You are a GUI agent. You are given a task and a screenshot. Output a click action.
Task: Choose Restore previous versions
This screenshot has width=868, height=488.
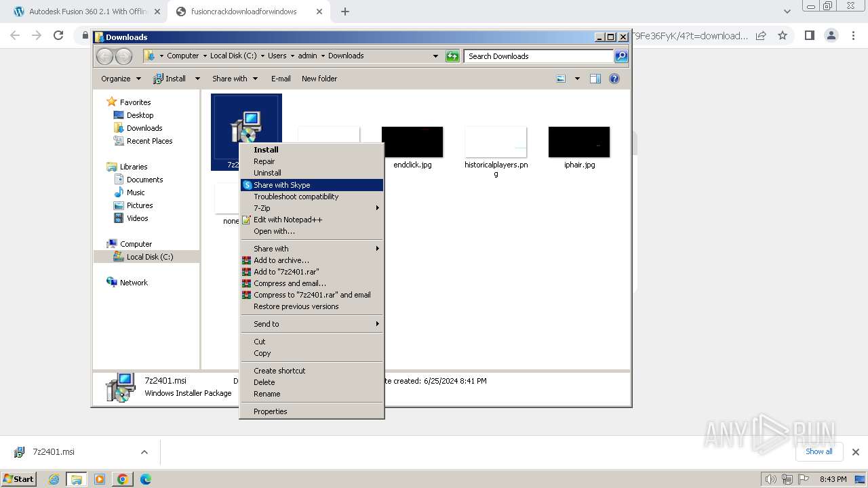[312, 306]
